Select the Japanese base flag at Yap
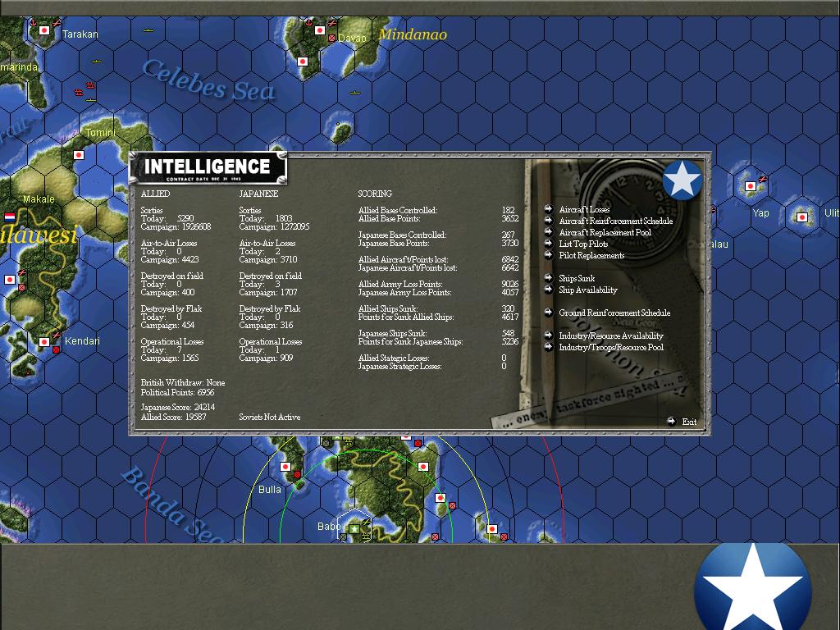 tap(751, 186)
